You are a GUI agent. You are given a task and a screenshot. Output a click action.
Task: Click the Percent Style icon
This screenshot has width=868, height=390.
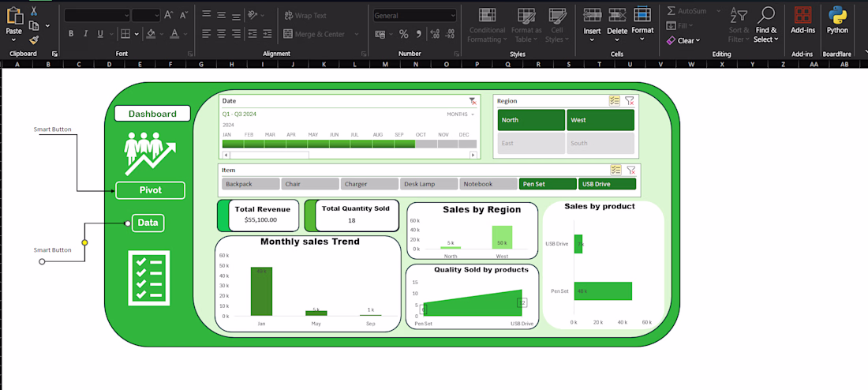click(403, 35)
